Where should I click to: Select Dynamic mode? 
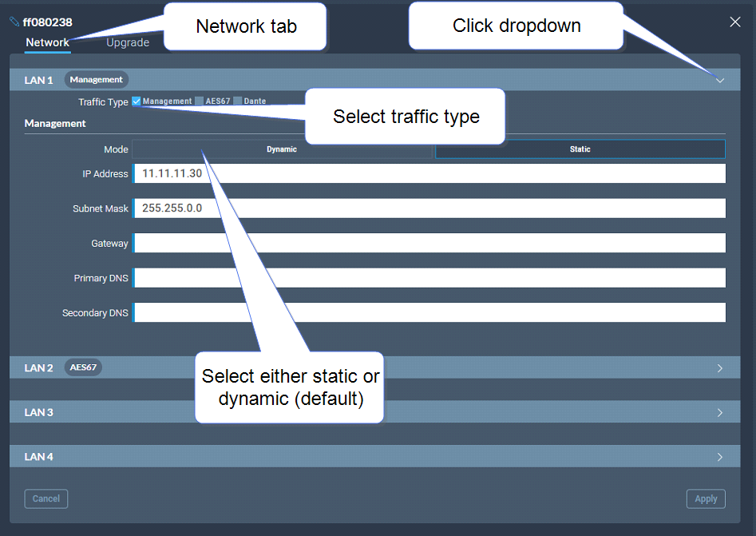[x=282, y=149]
